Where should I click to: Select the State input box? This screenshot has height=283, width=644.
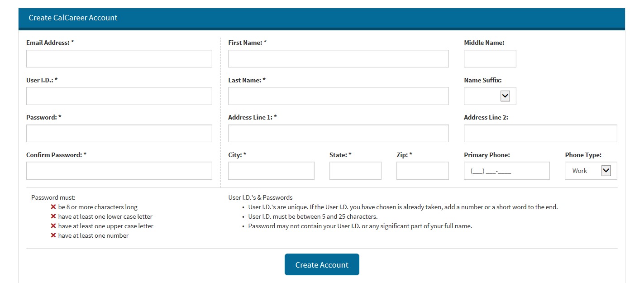click(355, 171)
